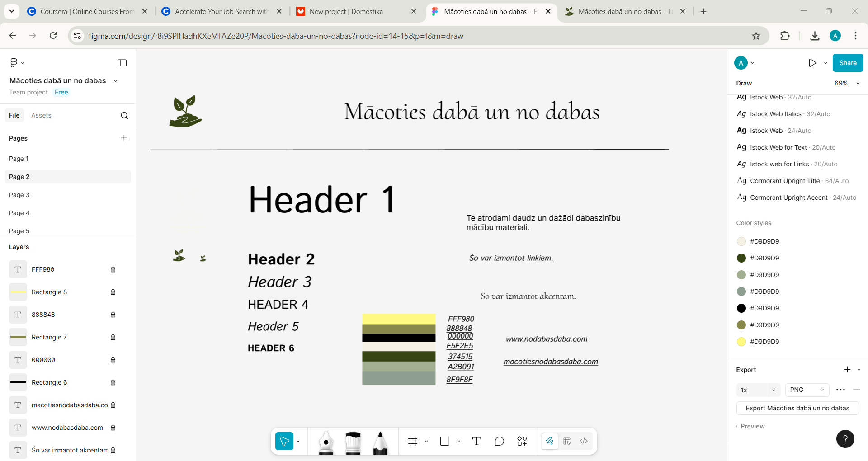The image size is (868, 461).
Task: Click the yellow color style swatch
Action: (741, 342)
